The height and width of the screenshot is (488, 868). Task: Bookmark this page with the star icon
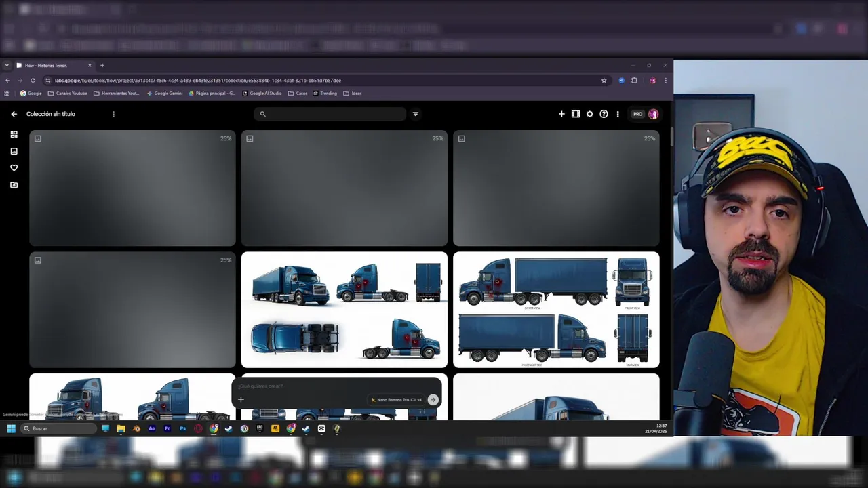tap(604, 80)
